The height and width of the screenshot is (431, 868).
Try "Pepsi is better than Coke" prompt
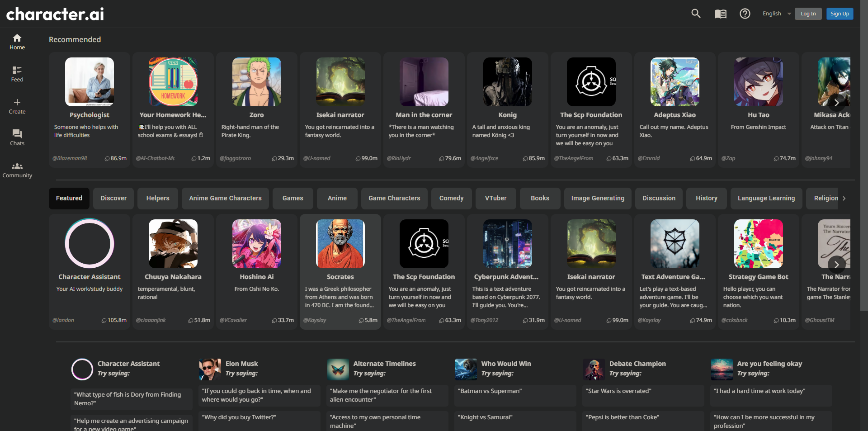(x=643, y=421)
